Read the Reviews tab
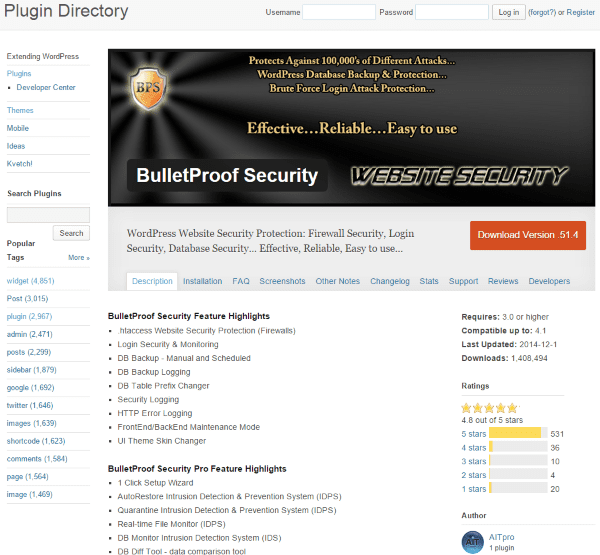This screenshot has width=600, height=555. (503, 281)
